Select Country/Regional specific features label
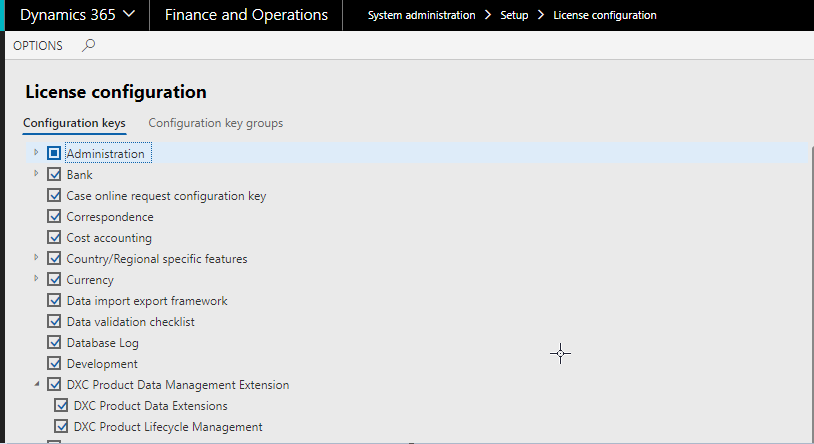Screen dimensions: 814x444 [x=157, y=259]
